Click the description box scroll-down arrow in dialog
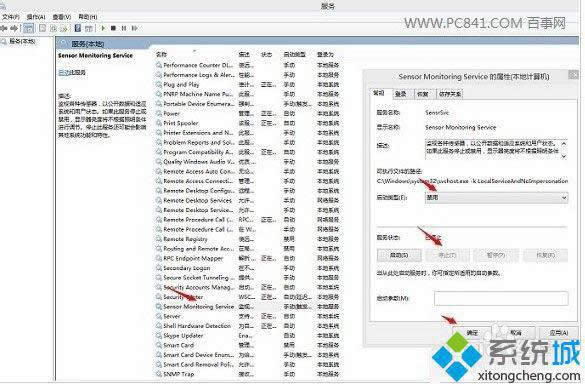Viewport: 585px width, 386px height. point(564,156)
